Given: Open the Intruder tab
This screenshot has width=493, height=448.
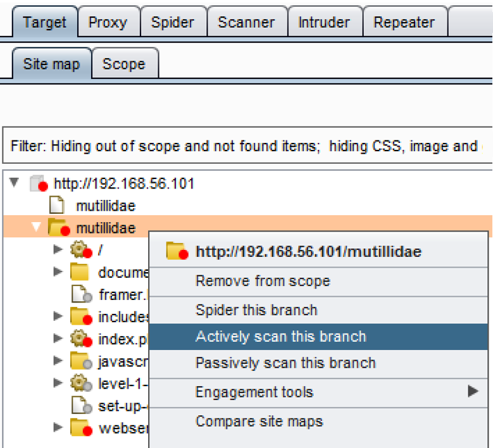Looking at the screenshot, I should click(323, 23).
